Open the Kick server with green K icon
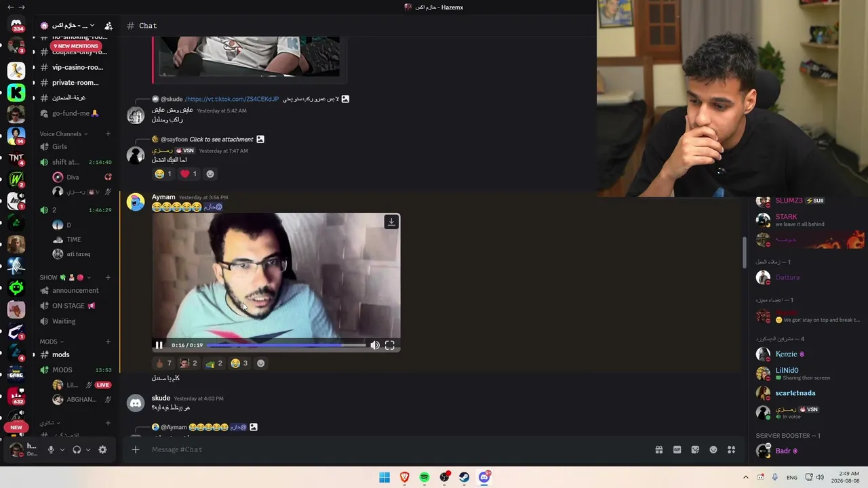The image size is (868, 488). [16, 92]
